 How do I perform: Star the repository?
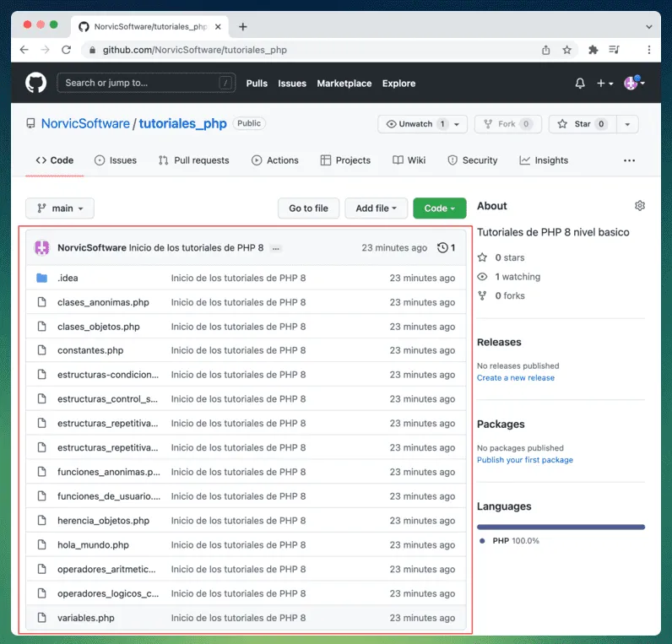(583, 124)
